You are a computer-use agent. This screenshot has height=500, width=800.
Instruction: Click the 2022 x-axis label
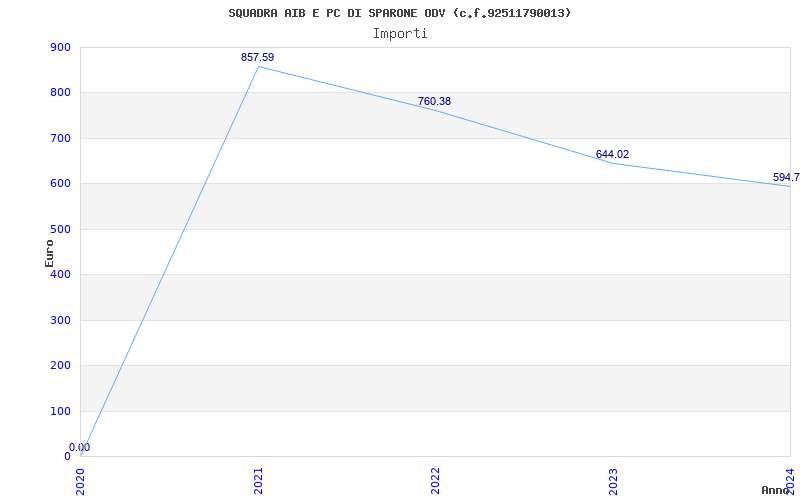pyautogui.click(x=435, y=481)
